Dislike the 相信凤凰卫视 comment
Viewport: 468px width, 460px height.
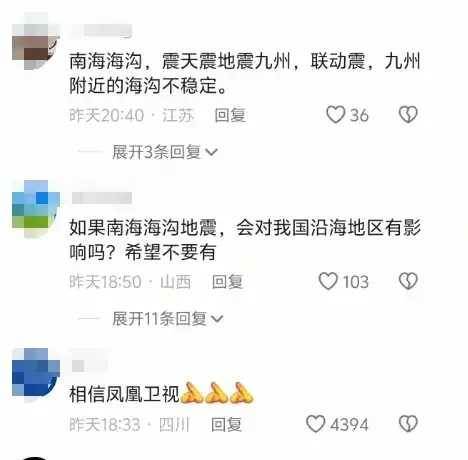point(408,424)
